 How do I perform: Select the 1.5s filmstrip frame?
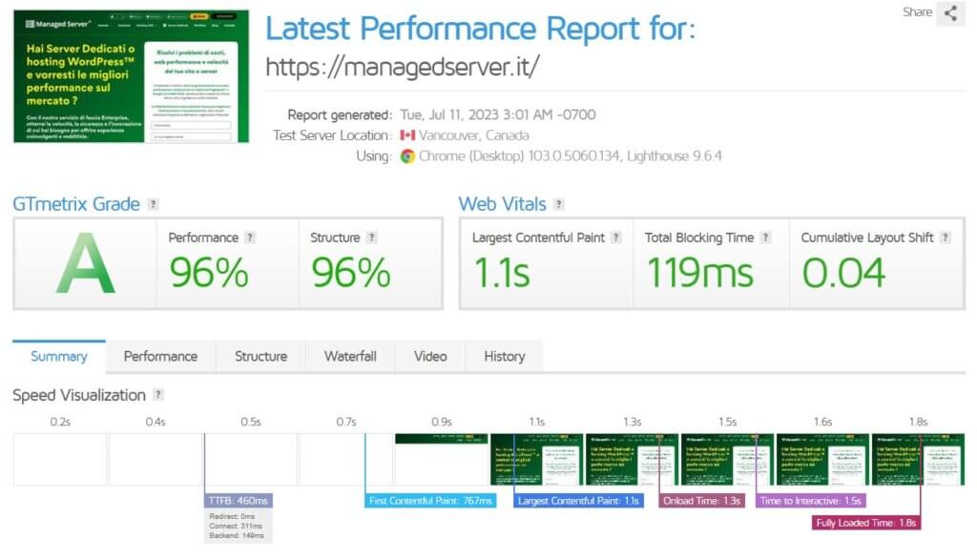[x=727, y=460]
